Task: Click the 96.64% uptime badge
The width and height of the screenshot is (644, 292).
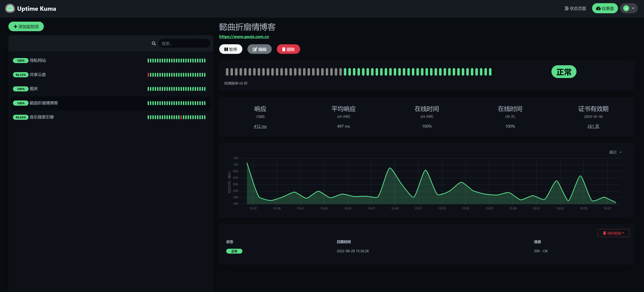Action: coord(20,117)
